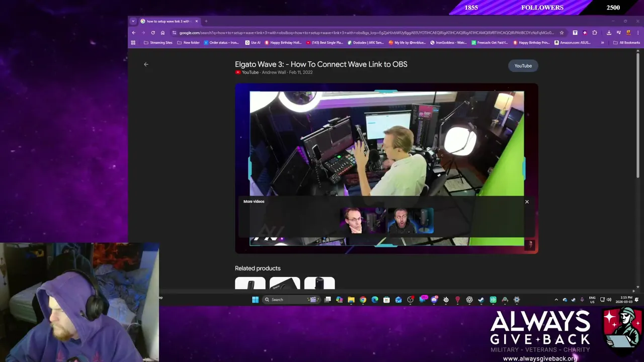Open the third Related products thumbnail

319,284
